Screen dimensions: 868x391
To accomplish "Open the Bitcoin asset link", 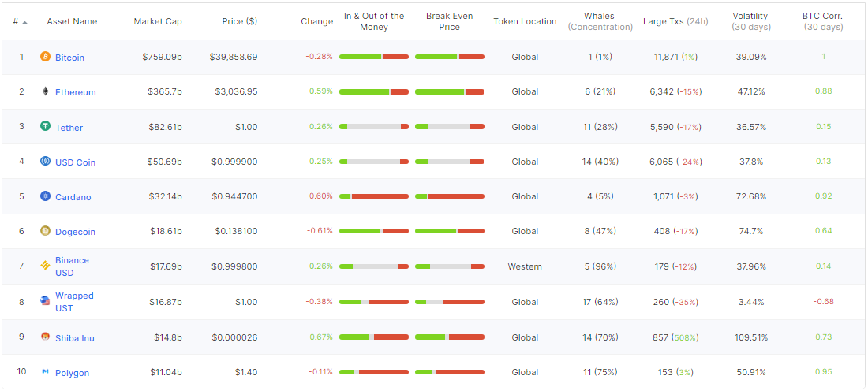I will pos(69,58).
